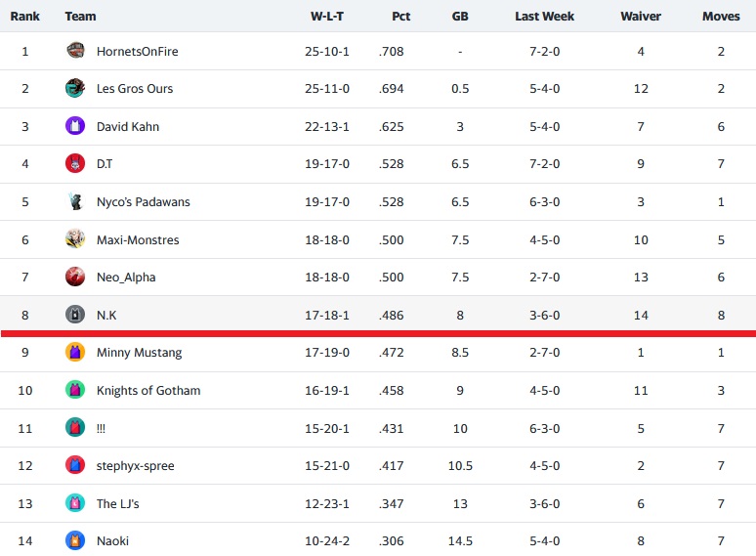Click the HornetsOnFire team logo icon
Viewport: 756px width, 556px height.
(x=75, y=51)
